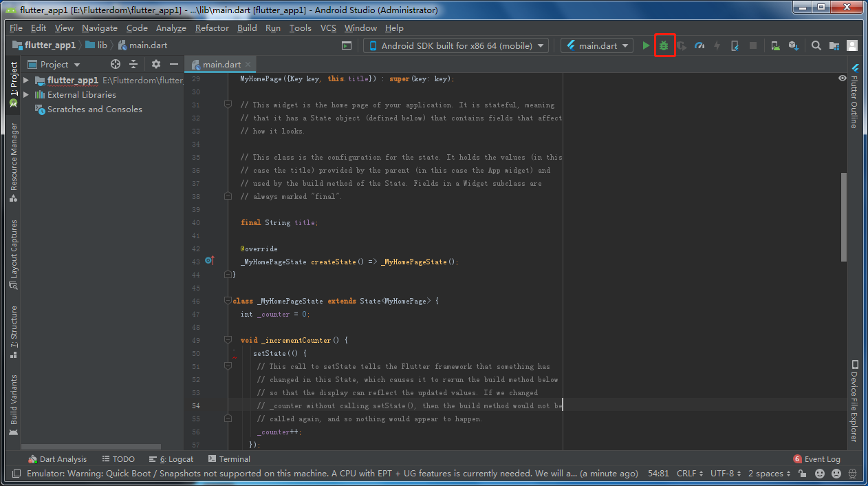Expand the flutter_app1 project tree node
This screenshot has height=486, width=868.
click(26, 81)
